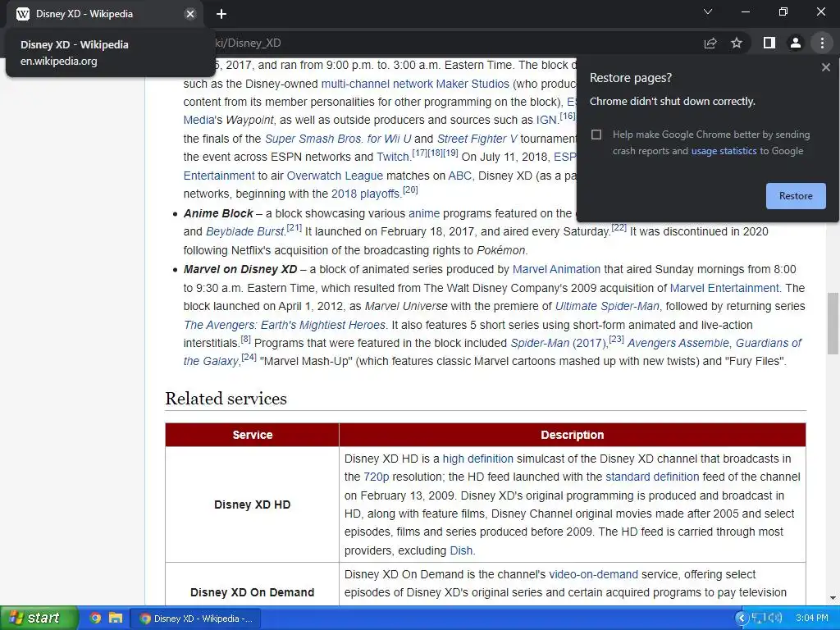The image size is (840, 630).
Task: Open the ABC link
Action: 459,176
